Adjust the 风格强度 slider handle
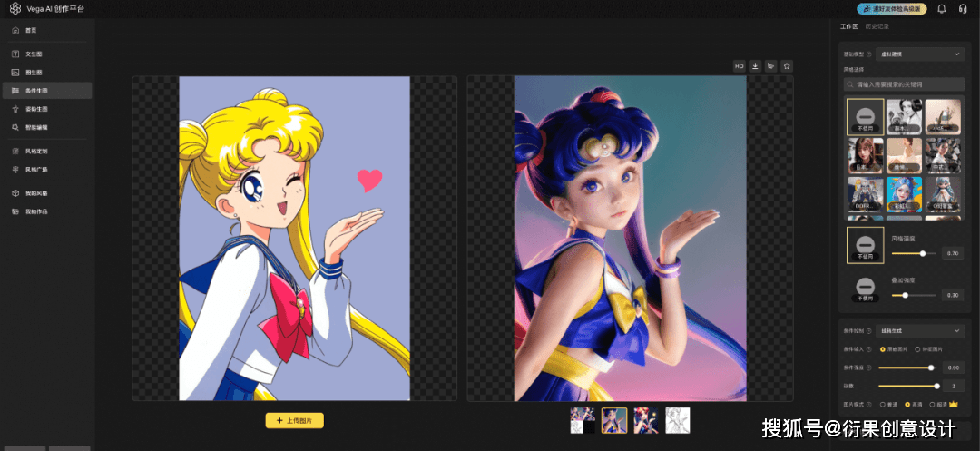This screenshot has width=980, height=451. 923,253
